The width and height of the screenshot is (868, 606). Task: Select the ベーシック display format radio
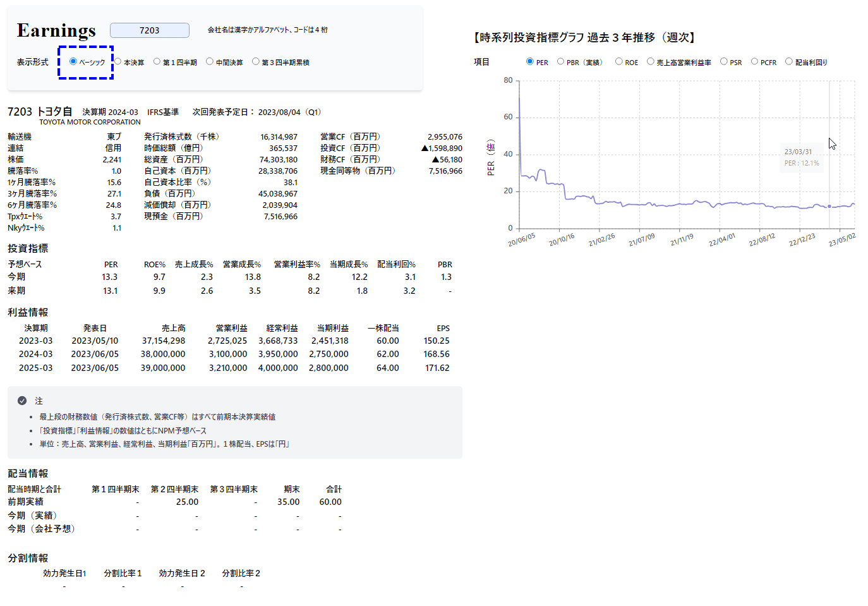73,61
